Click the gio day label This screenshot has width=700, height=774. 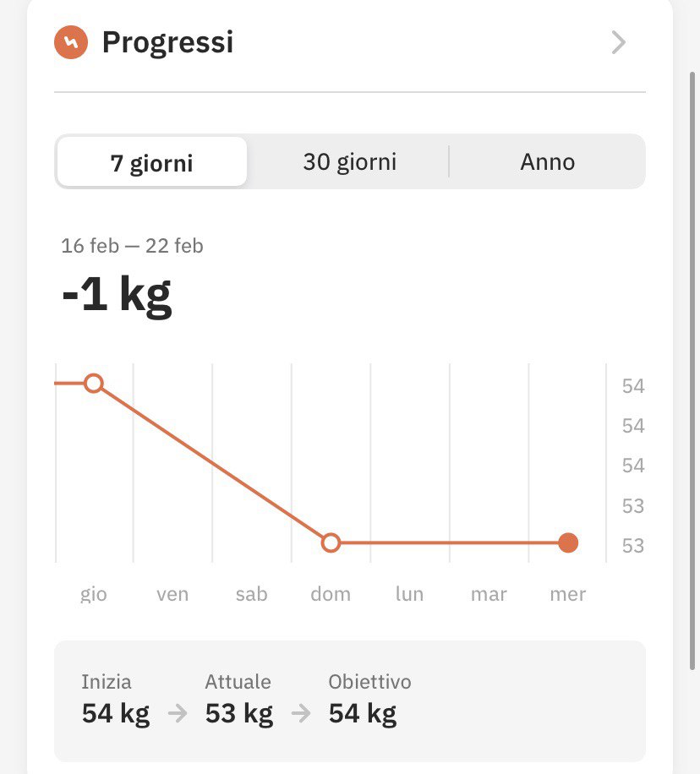coord(93,594)
